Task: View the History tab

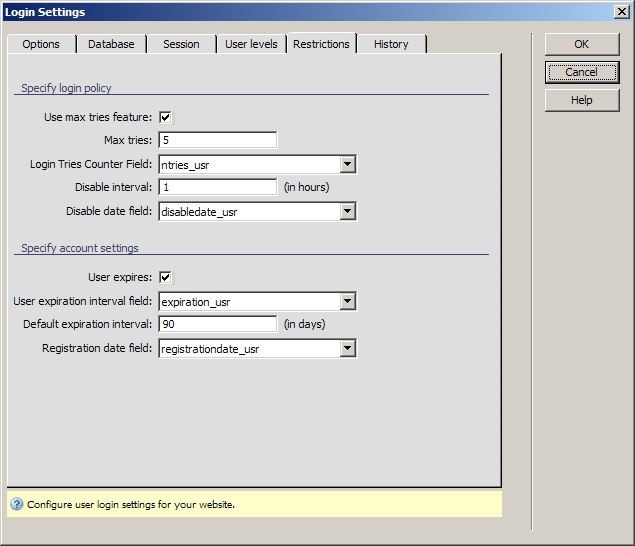Action: (391, 44)
